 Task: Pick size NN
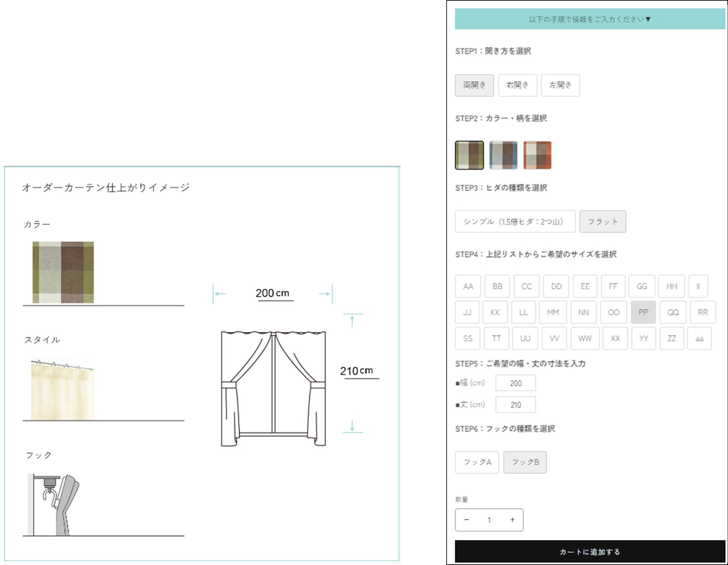(583, 312)
